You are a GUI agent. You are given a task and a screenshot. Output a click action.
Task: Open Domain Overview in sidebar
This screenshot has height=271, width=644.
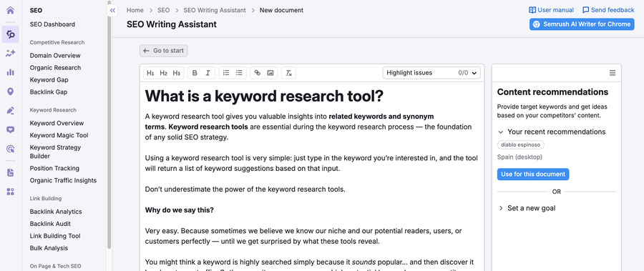coord(55,56)
